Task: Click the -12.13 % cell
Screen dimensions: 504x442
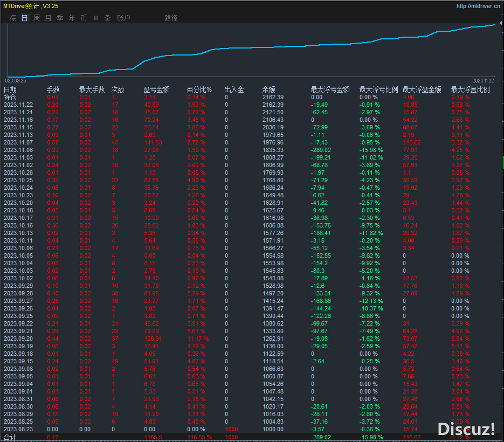Action: tap(371, 301)
